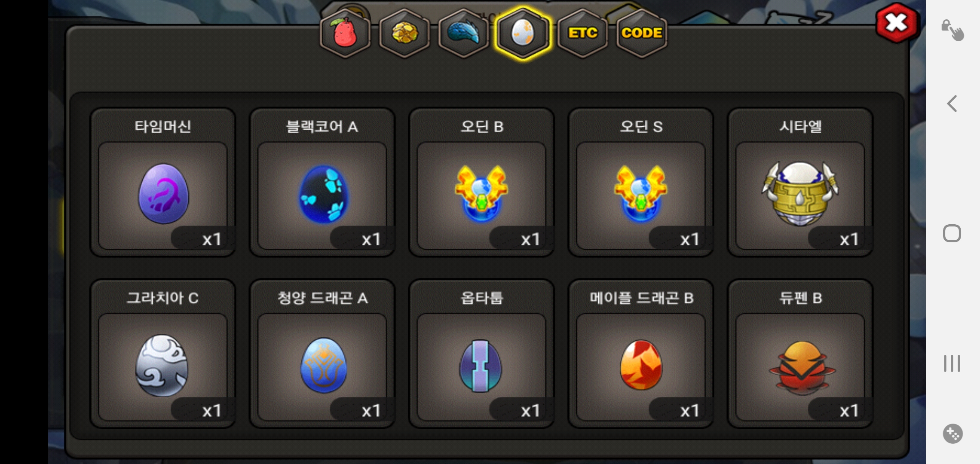The height and width of the screenshot is (464, 980).
Task: Open the blue dragon wing tab
Action: pyautogui.click(x=463, y=33)
